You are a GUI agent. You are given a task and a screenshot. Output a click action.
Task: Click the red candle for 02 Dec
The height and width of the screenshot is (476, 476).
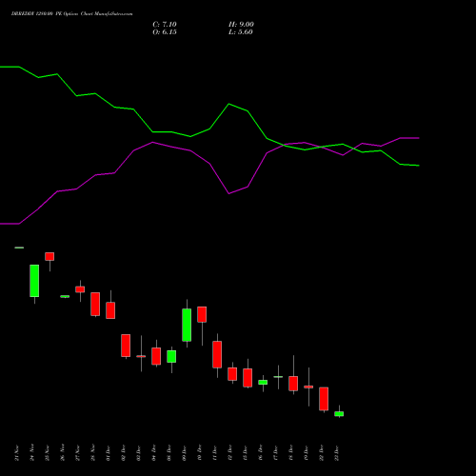(x=126, y=346)
